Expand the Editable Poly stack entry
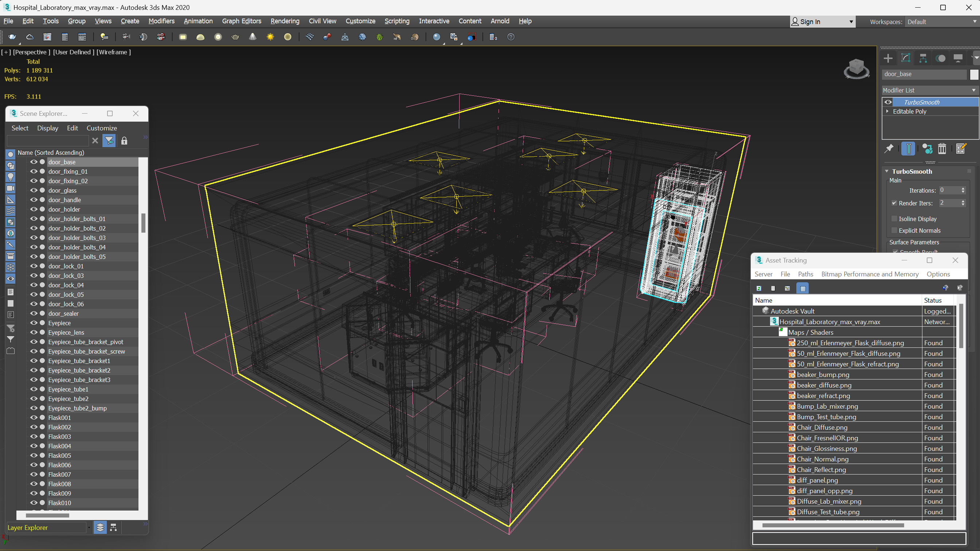This screenshot has width=980, height=551. [887, 111]
